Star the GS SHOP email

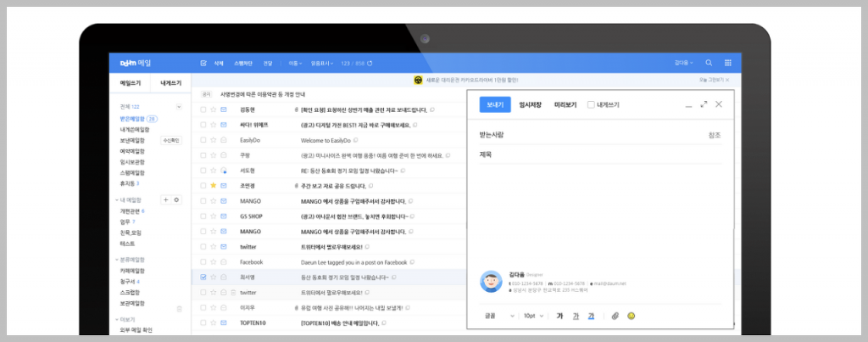pos(213,216)
